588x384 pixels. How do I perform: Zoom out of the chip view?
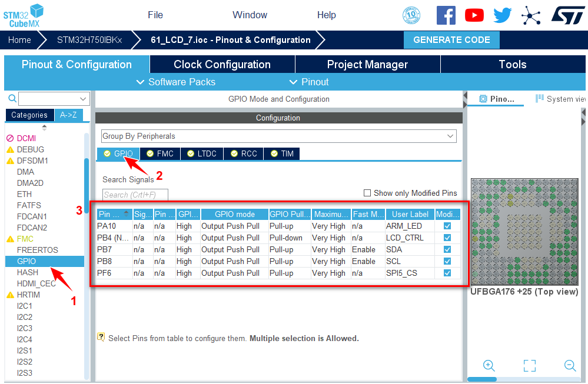(x=570, y=365)
